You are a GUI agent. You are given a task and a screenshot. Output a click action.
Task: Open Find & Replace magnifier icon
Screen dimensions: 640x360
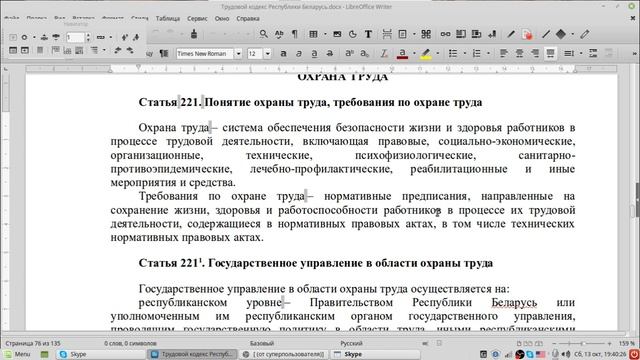click(x=263, y=34)
